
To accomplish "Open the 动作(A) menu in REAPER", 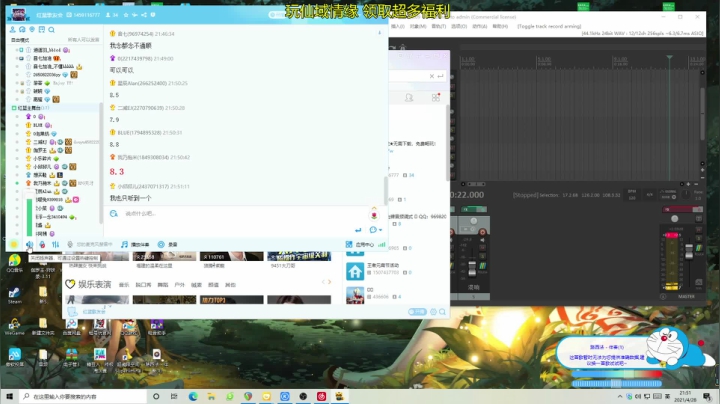I will [479, 26].
